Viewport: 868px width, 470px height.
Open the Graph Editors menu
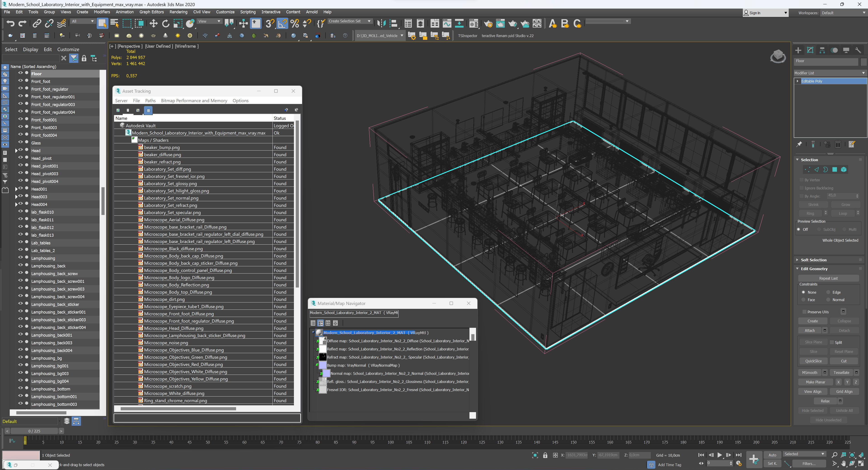(151, 12)
